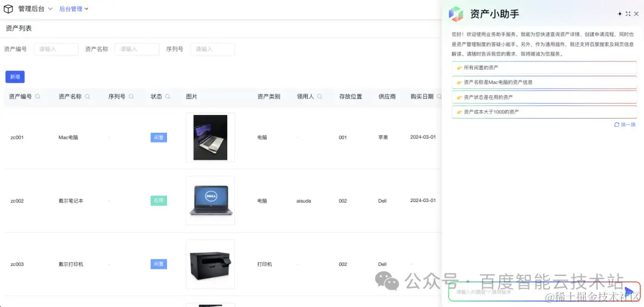Open the 戴尔打印机 printer image thumbnail
Viewport: 644px width, 307px height.
(x=210, y=264)
